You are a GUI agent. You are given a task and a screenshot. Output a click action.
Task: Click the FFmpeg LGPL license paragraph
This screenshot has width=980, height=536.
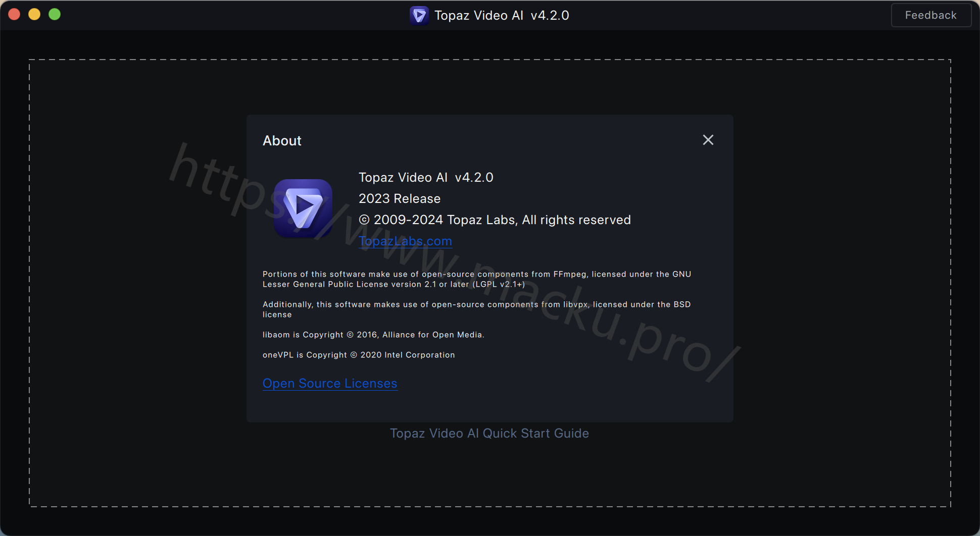pyautogui.click(x=477, y=279)
